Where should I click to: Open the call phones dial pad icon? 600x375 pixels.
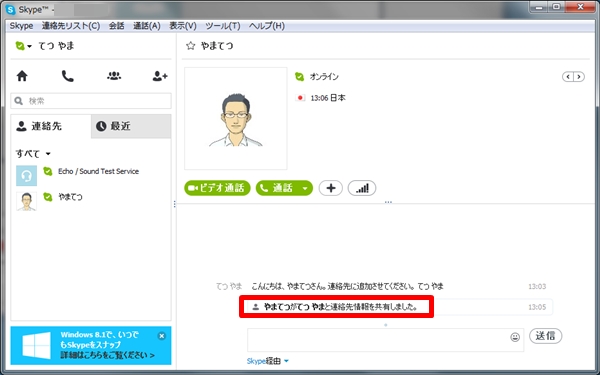tap(67, 76)
